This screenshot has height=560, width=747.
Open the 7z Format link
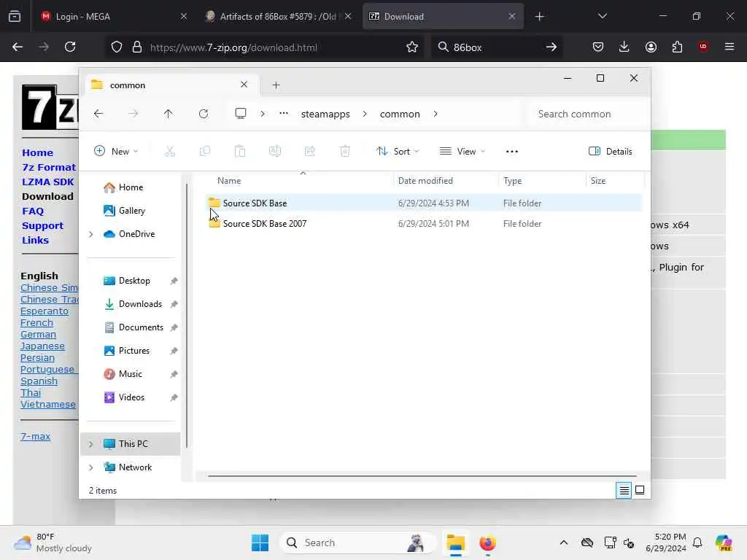(49, 167)
